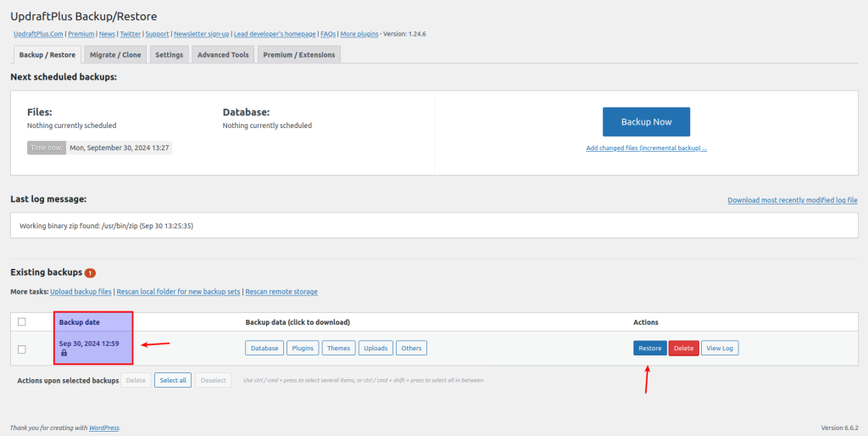Click the Mon, September 30, 2024 13:27 time
Image resolution: width=868 pixels, height=436 pixels.
pyautogui.click(x=119, y=148)
